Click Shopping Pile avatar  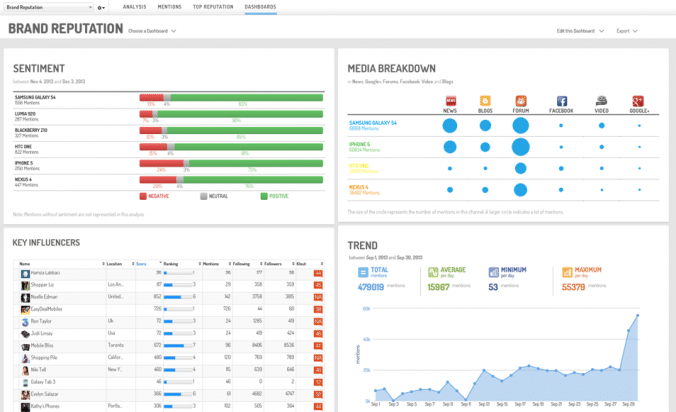pos(25,358)
